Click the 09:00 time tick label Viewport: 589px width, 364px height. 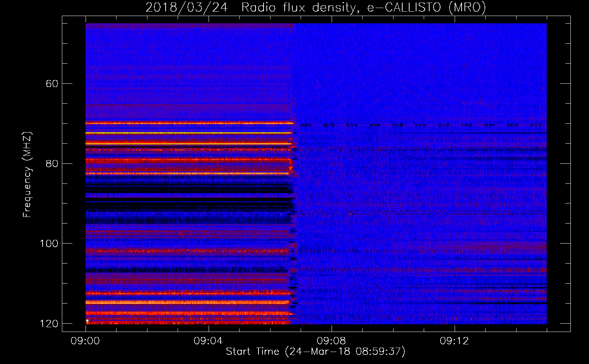[85, 341]
